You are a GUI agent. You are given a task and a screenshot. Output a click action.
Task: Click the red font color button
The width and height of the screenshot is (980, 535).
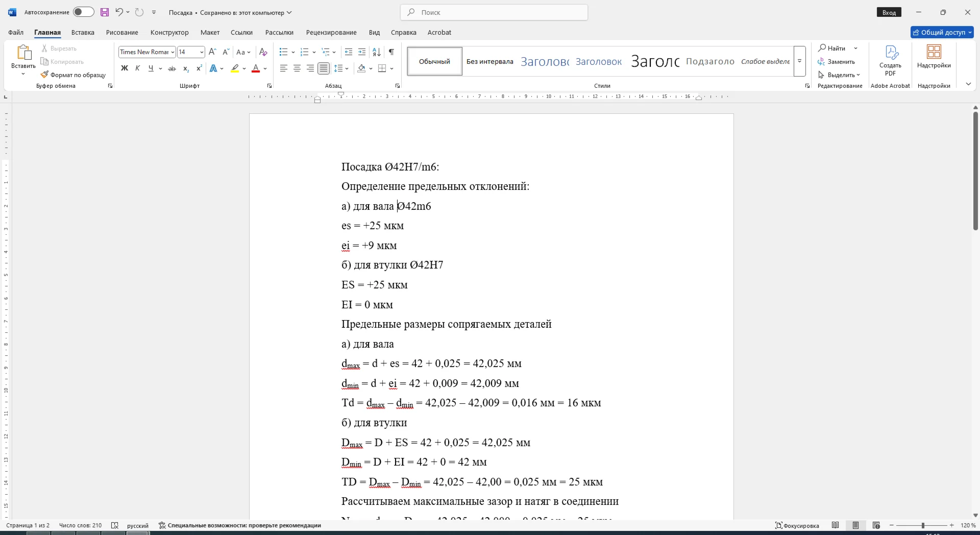coord(256,68)
